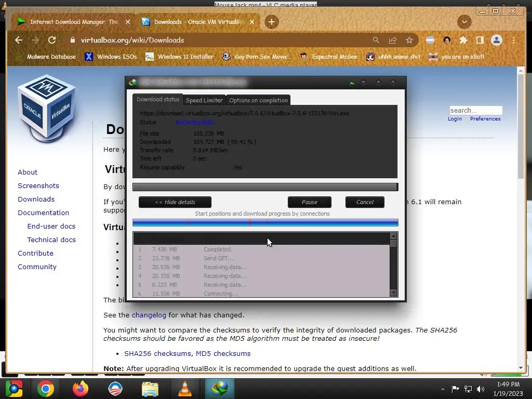Screen dimensions: 532x399
Task: Open Chrome's three-dot menu
Action: (514, 40)
